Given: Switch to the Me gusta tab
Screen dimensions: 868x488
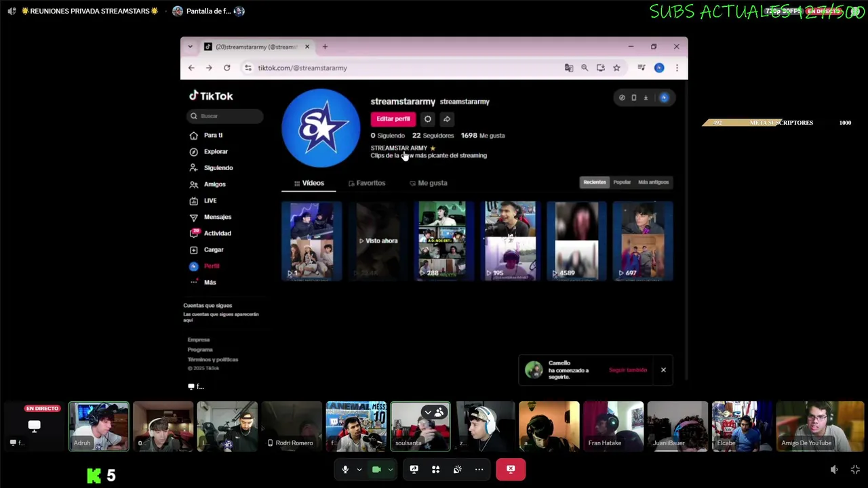Looking at the screenshot, I should (429, 183).
